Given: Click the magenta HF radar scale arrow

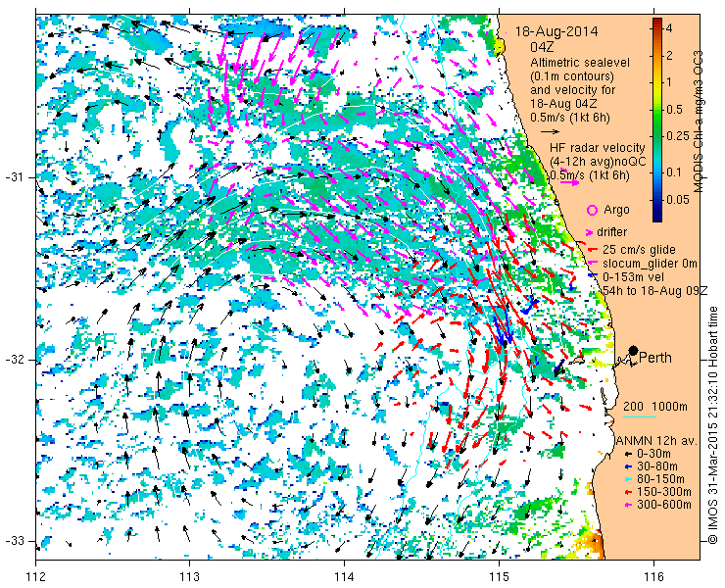Looking at the screenshot, I should click(x=569, y=182).
